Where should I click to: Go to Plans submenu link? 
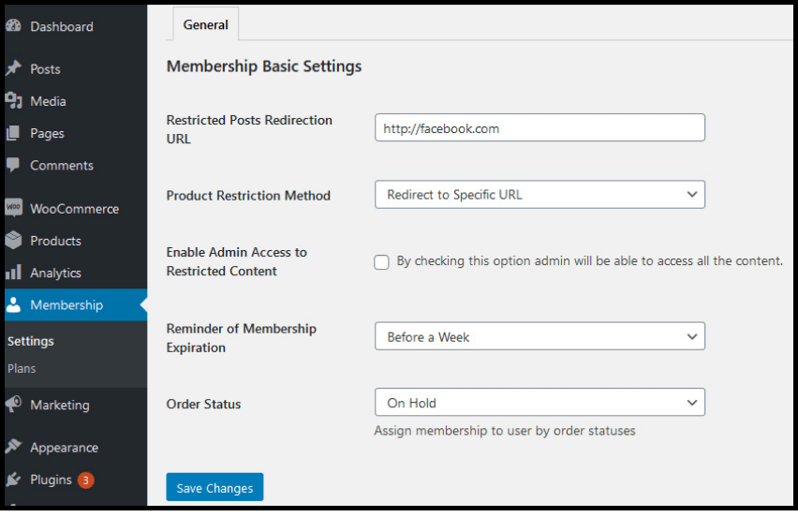pyautogui.click(x=22, y=368)
